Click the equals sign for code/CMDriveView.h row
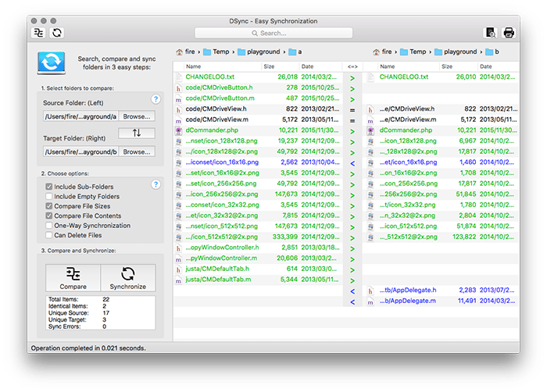 [352, 110]
